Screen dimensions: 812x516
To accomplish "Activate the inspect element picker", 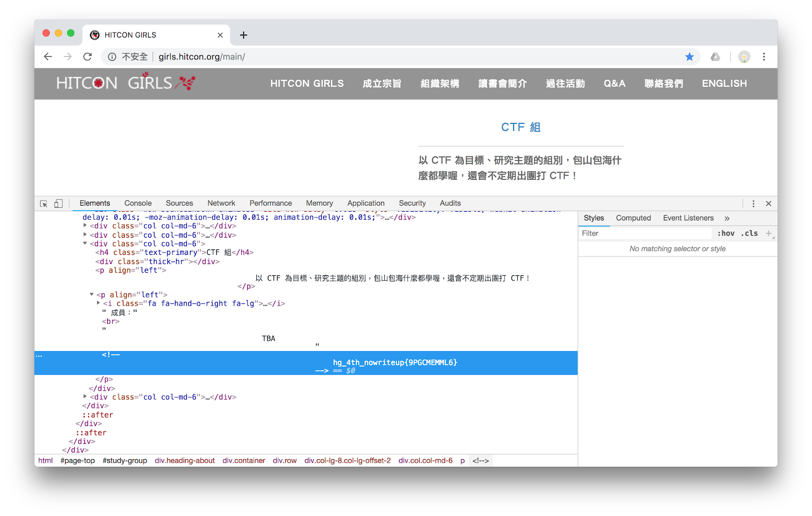I will point(44,204).
